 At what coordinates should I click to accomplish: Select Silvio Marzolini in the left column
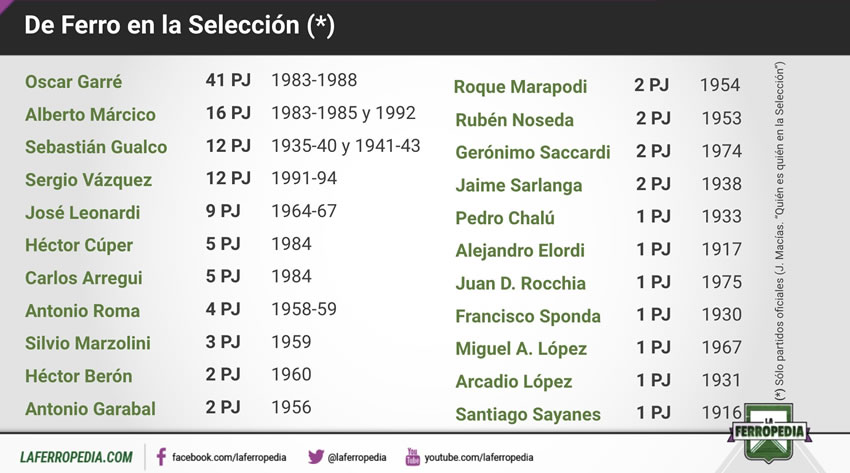88,344
